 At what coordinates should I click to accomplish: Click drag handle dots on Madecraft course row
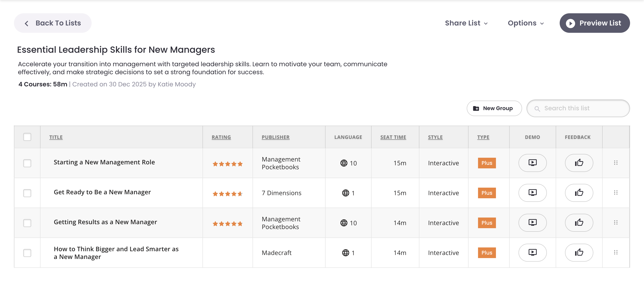coord(615,253)
